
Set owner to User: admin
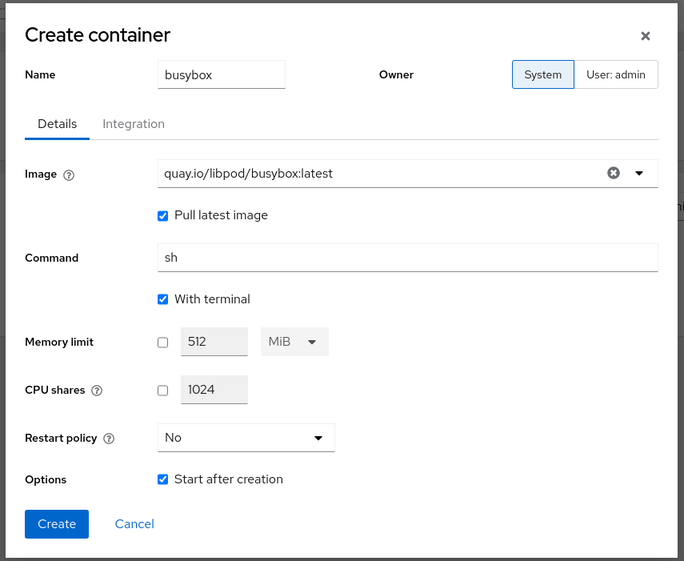click(616, 75)
